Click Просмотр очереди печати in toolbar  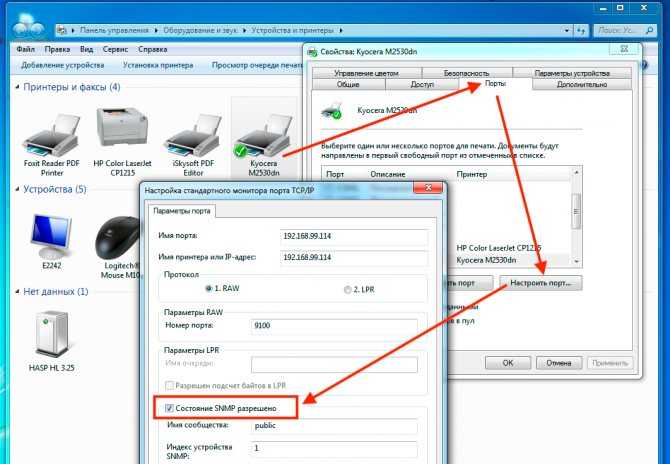(x=257, y=65)
